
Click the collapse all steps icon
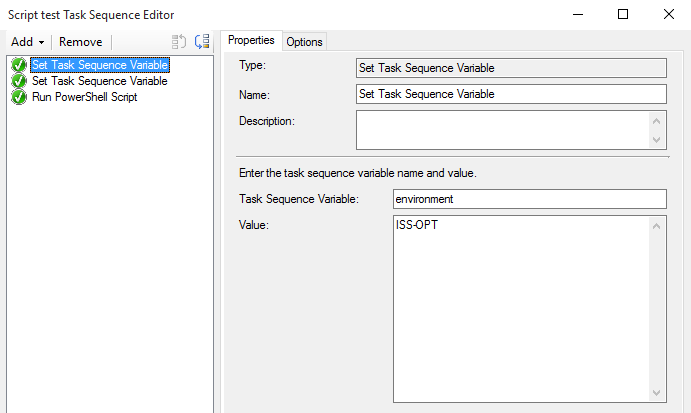[x=179, y=42]
